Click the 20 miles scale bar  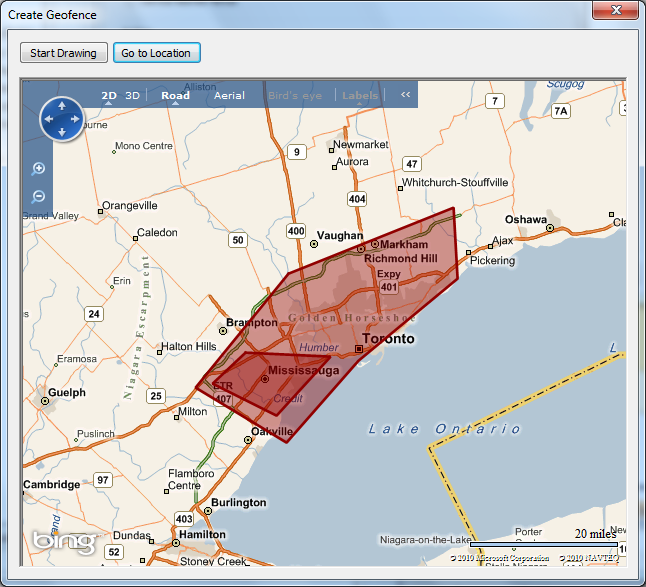point(544,545)
